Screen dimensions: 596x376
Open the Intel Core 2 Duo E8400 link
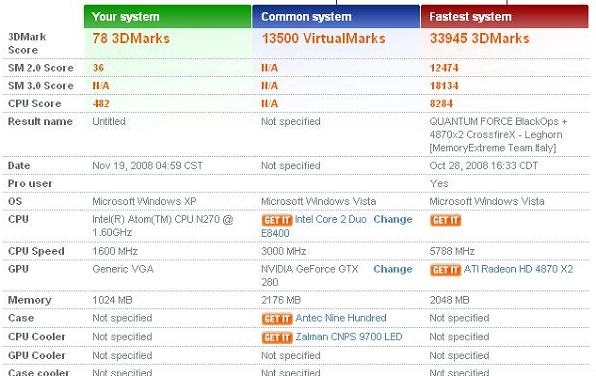(314, 226)
